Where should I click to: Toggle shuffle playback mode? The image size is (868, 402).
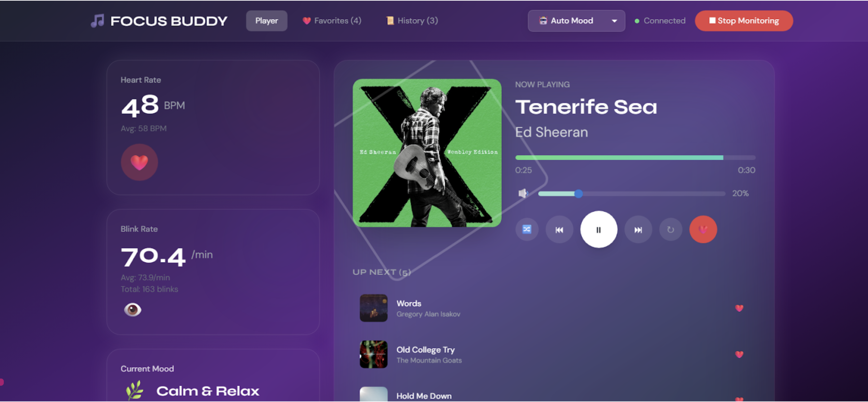527,229
